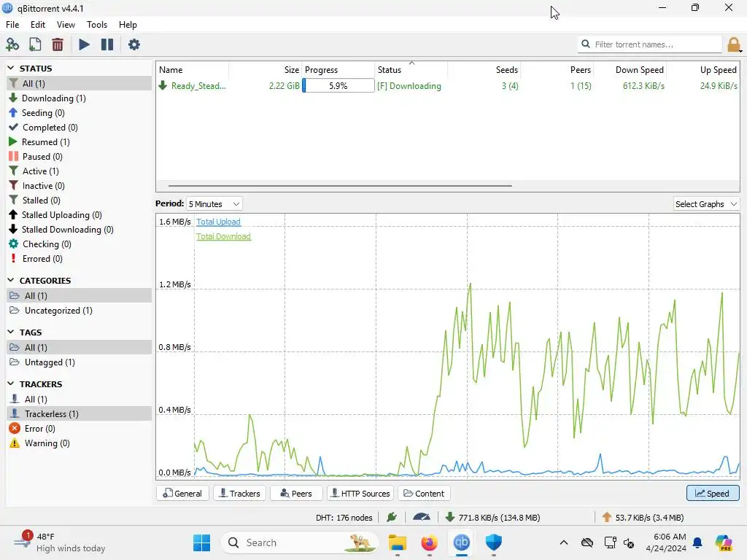Open the Help menu
This screenshot has width=747, height=560.
tap(128, 25)
